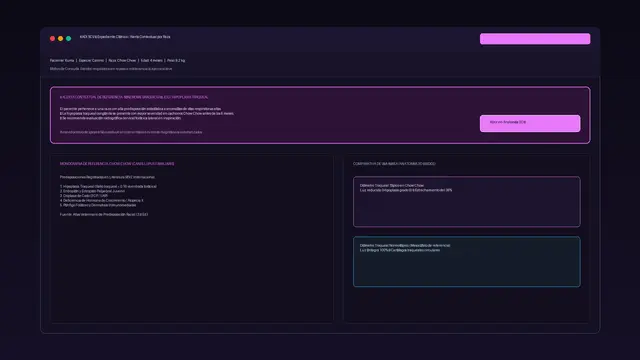Select list item 1 Hipoplasia Traqueal
The height and width of the screenshot is (360, 640).
tap(108, 187)
